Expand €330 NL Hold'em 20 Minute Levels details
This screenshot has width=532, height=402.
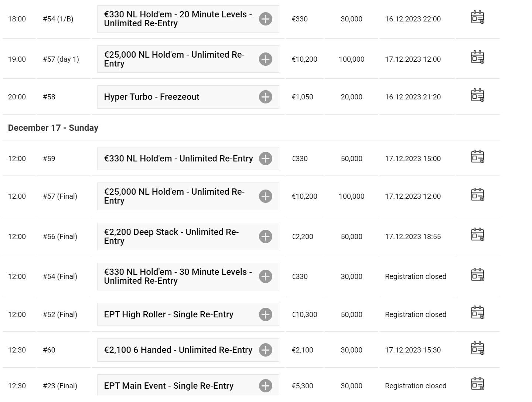point(265,19)
